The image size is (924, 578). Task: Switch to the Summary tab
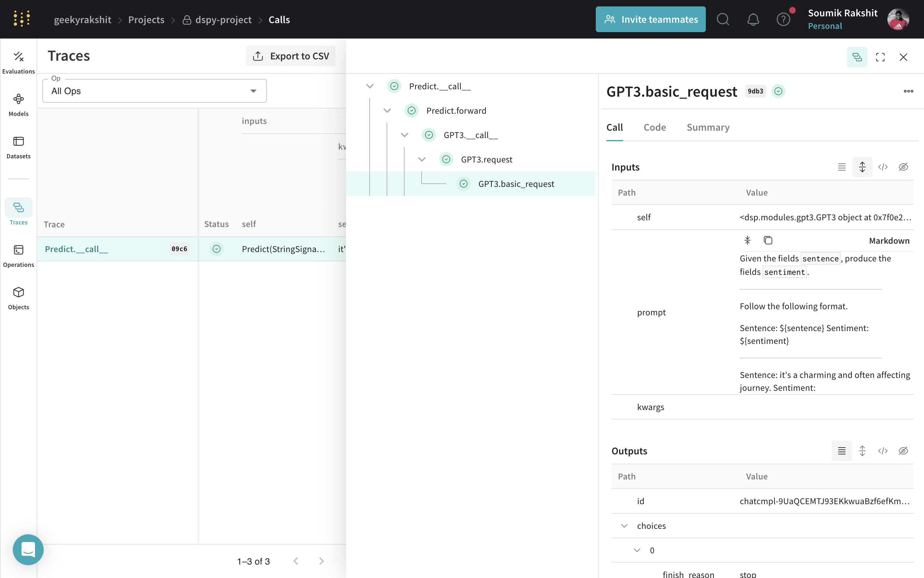708,127
